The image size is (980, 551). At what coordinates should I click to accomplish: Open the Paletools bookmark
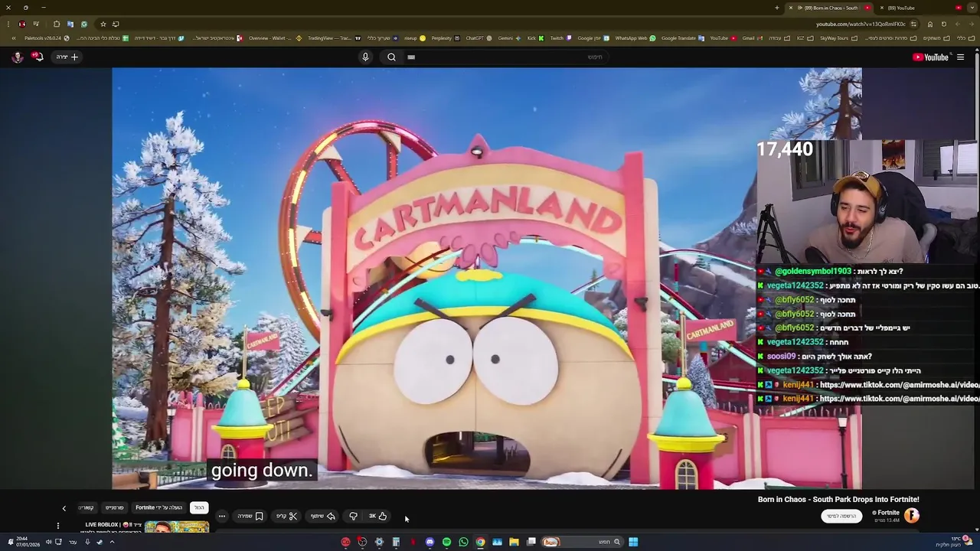click(47, 37)
